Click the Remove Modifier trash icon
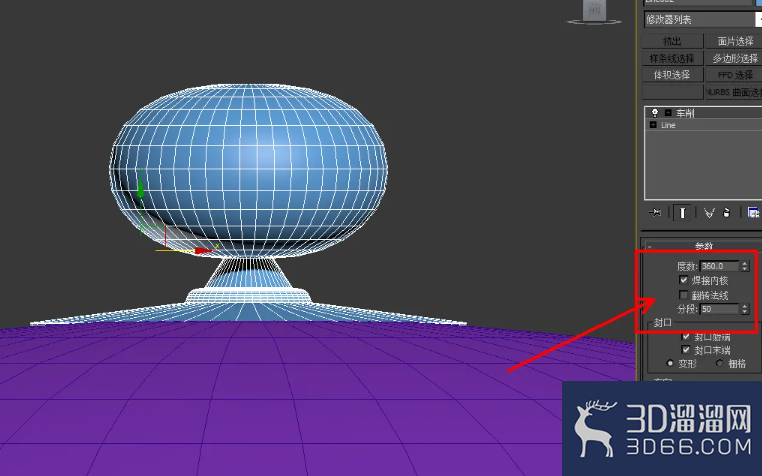 pyautogui.click(x=727, y=212)
